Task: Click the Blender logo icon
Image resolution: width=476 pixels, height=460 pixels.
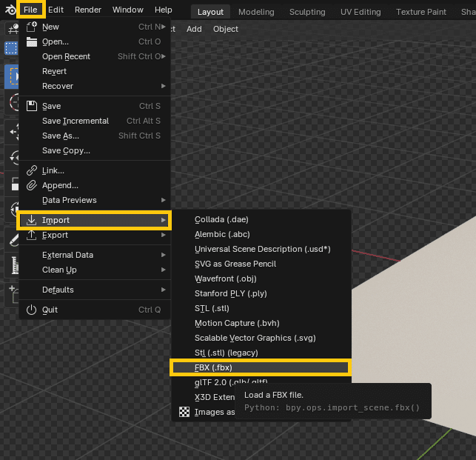Action: click(8, 10)
